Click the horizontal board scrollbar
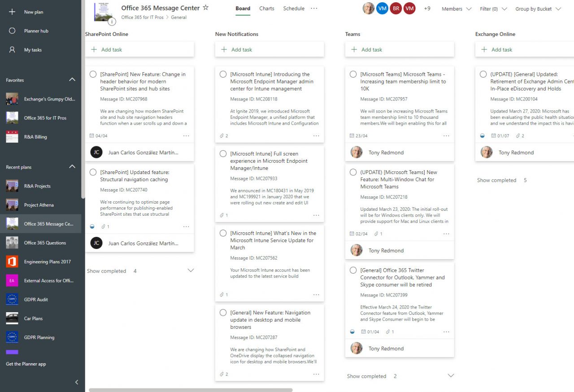This screenshot has height=392, width=574. point(191,390)
